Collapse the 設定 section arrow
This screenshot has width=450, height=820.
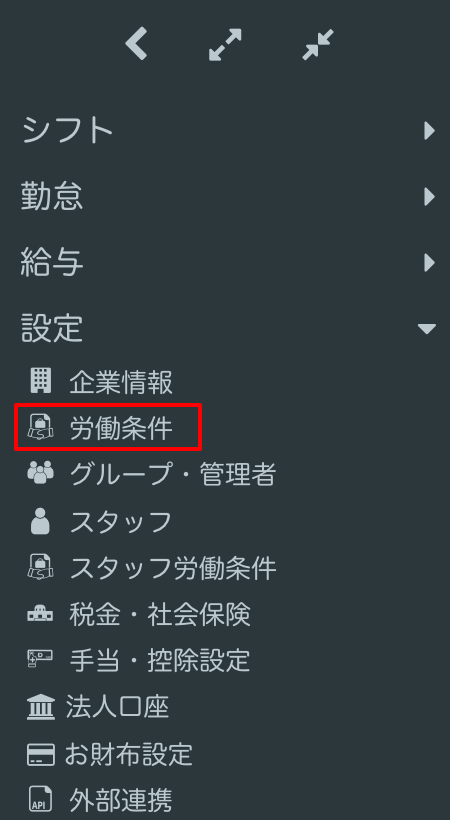pyautogui.click(x=427, y=328)
